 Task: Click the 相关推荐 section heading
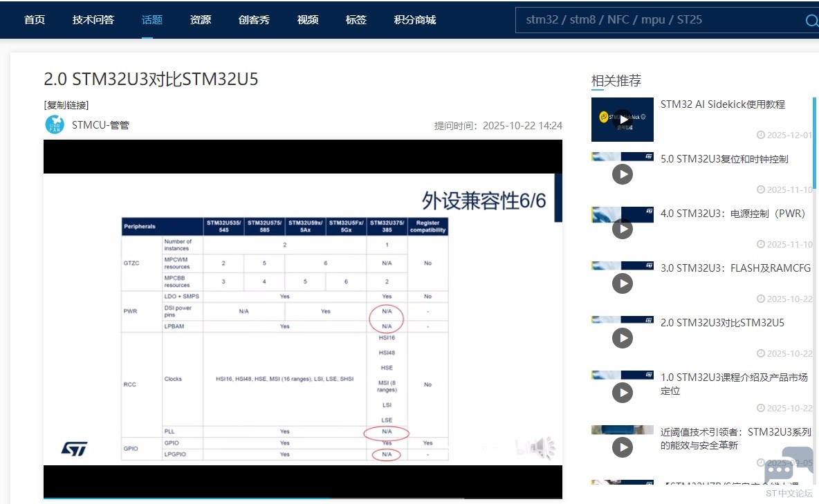tap(616, 81)
